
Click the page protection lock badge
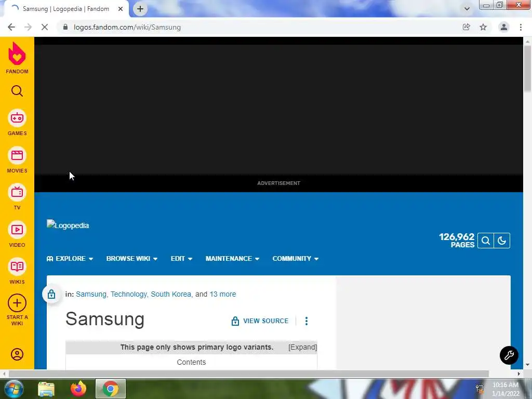point(51,294)
